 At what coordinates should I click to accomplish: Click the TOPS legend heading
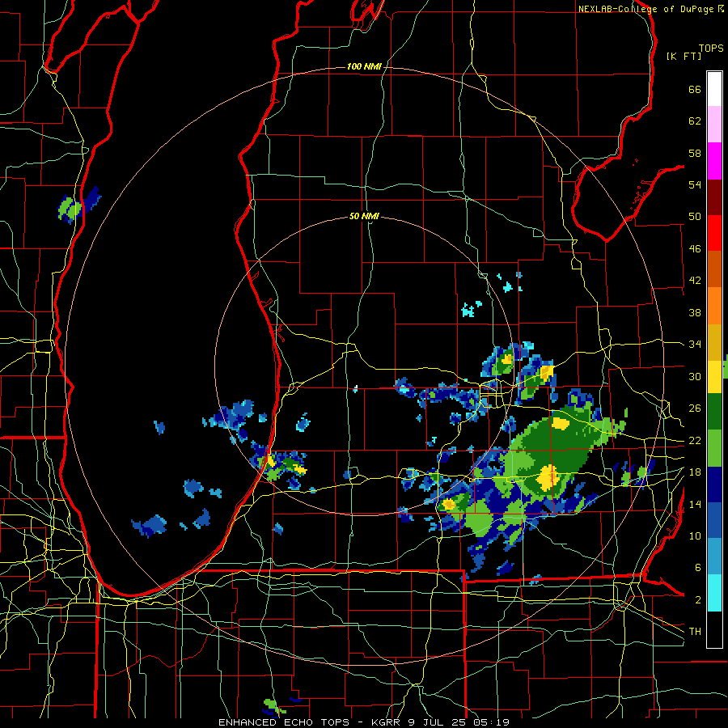711,49
